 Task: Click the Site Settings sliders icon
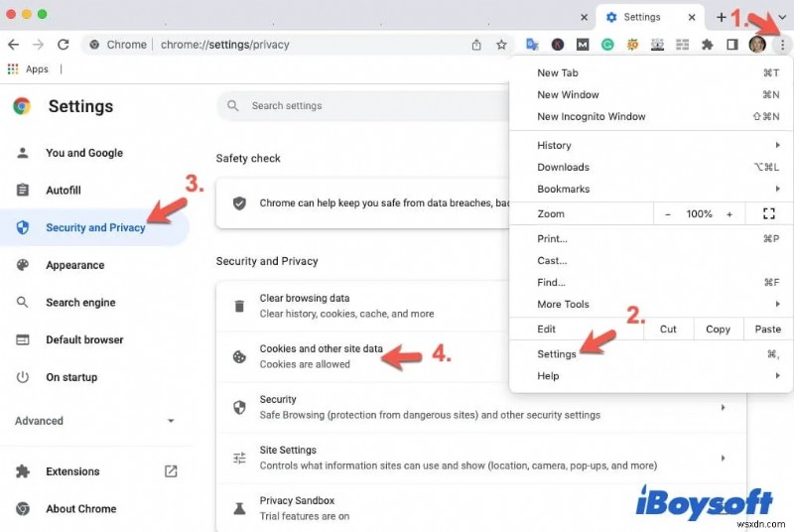[x=239, y=459]
